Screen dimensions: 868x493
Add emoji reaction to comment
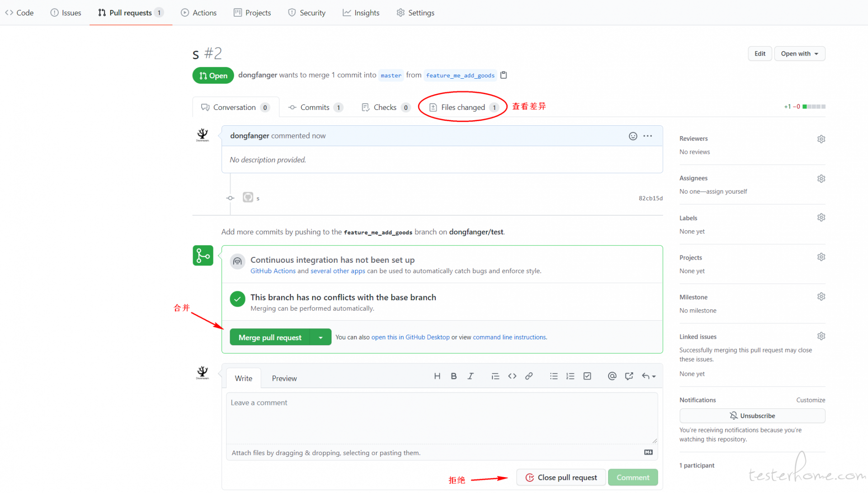[x=633, y=136]
